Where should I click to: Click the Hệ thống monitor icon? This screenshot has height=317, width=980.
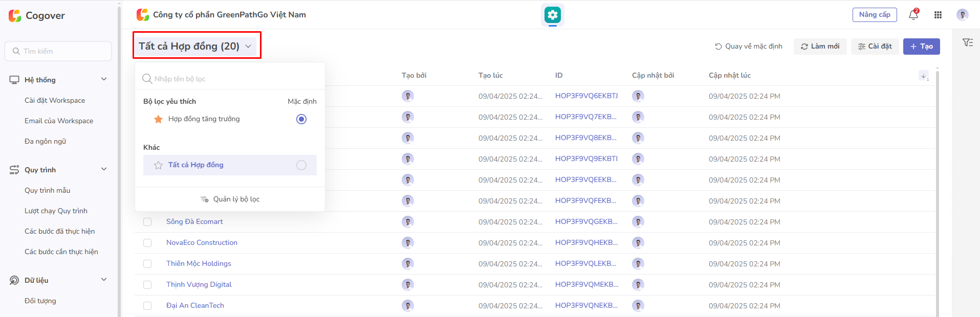click(x=14, y=80)
